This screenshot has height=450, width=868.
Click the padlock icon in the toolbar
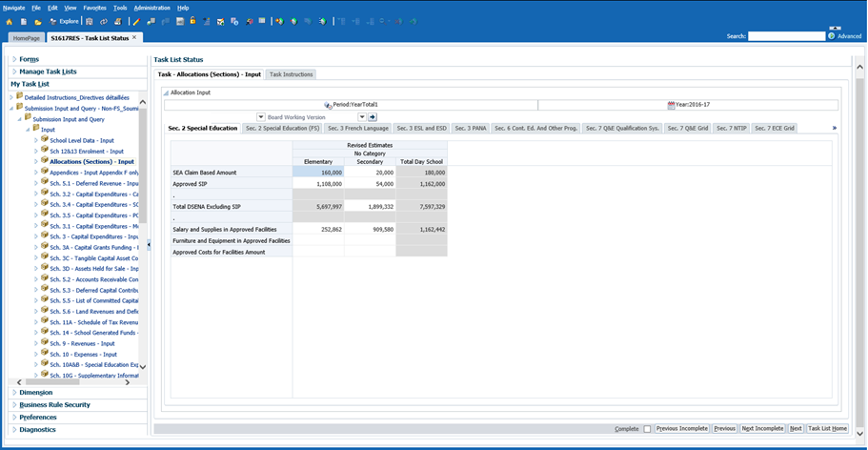click(x=192, y=21)
